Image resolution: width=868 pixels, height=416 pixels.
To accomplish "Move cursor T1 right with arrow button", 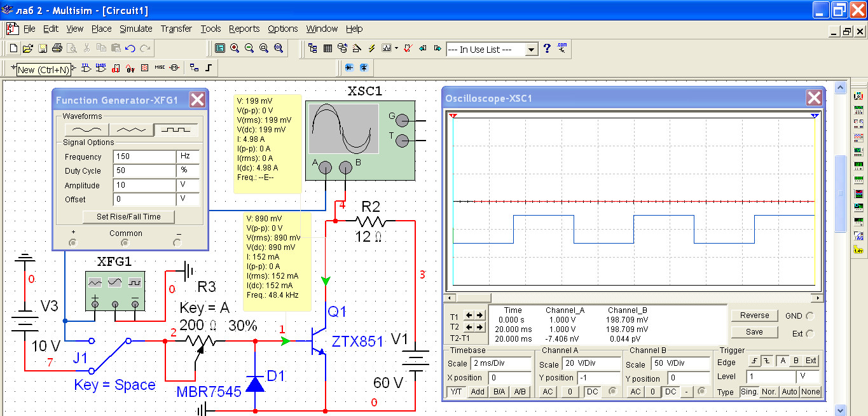I will pyautogui.click(x=479, y=315).
